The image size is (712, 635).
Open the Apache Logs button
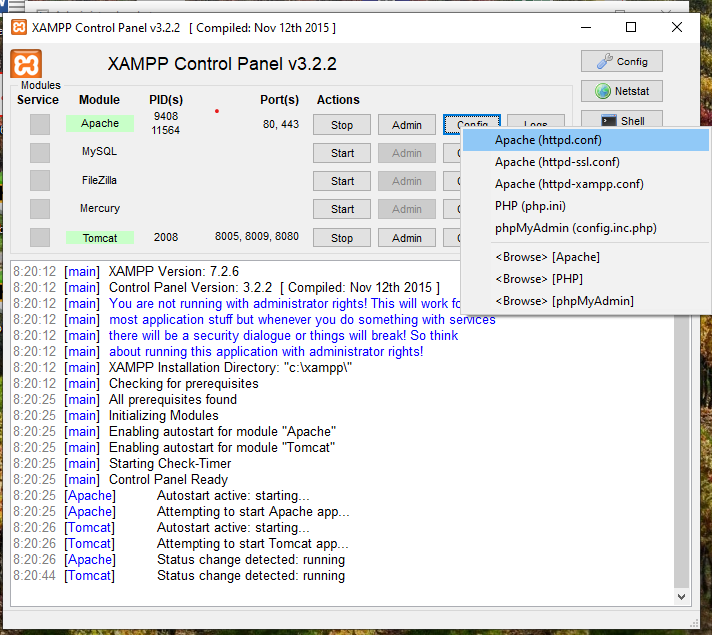click(536, 122)
